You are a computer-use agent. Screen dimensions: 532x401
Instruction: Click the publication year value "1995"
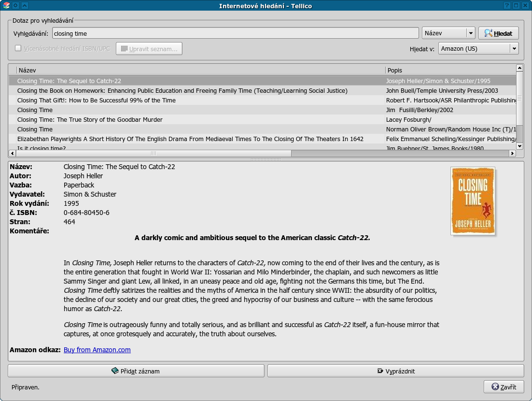[71, 203]
